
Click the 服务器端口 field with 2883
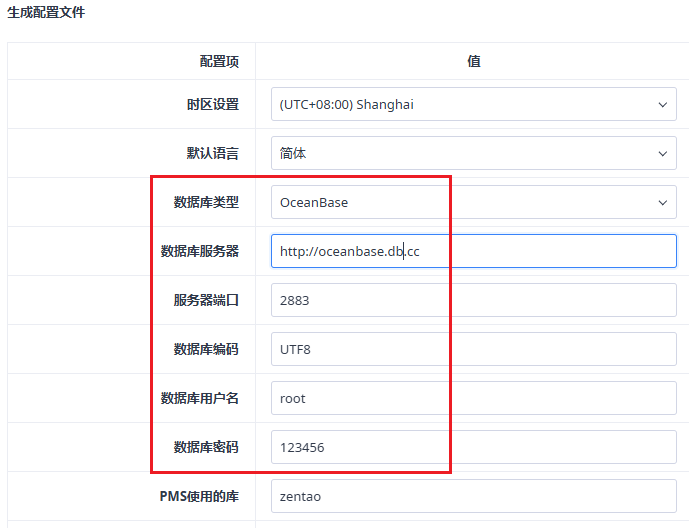(x=474, y=300)
